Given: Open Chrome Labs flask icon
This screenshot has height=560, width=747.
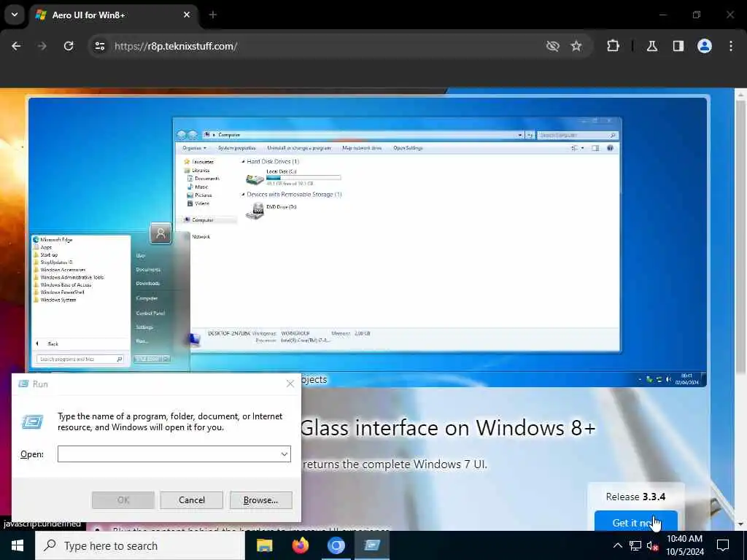Looking at the screenshot, I should coord(652,46).
